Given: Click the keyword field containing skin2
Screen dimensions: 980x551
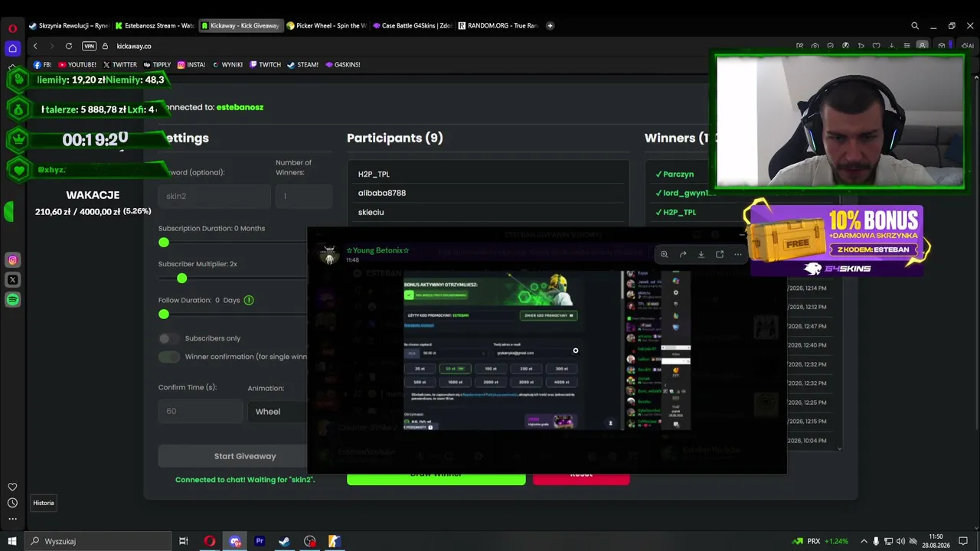Looking at the screenshot, I should tap(214, 196).
